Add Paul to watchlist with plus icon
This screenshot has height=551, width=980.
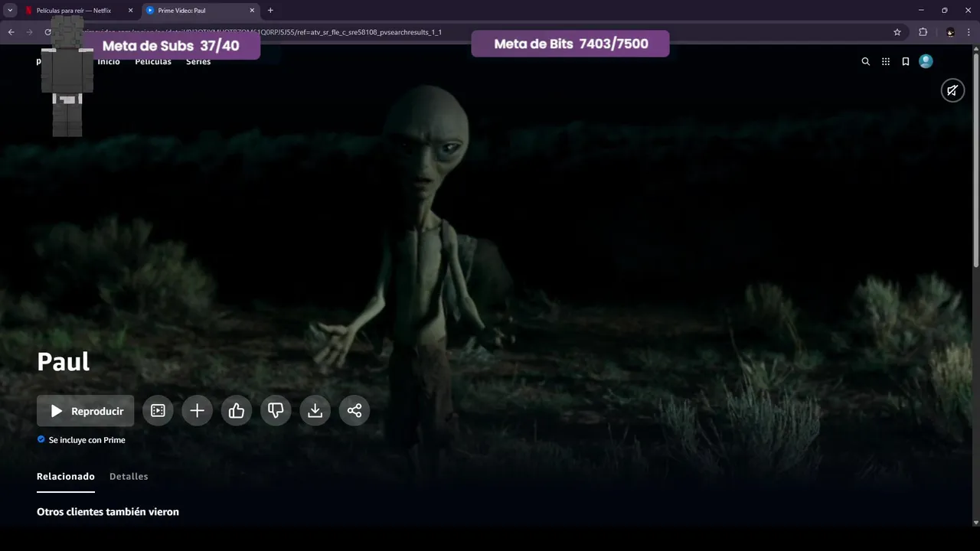pos(197,411)
